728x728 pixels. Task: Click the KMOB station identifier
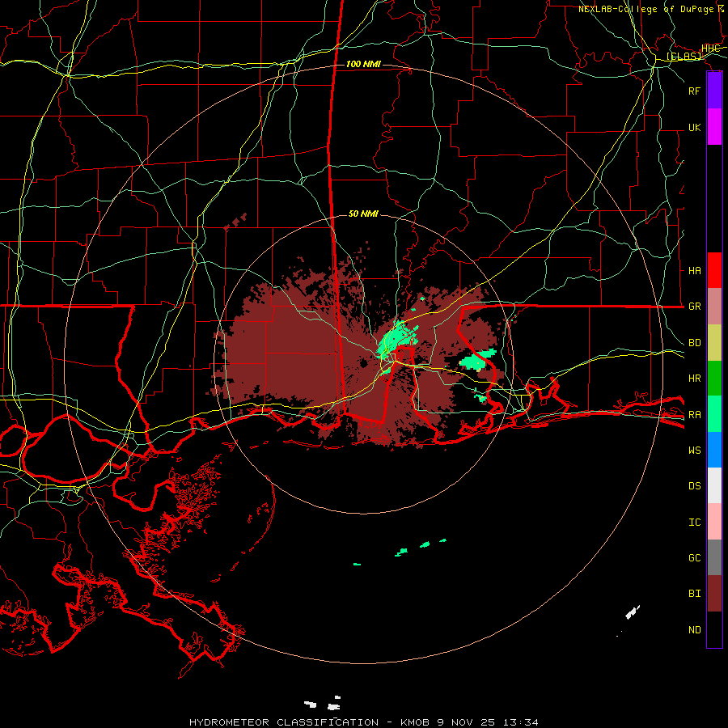click(x=415, y=722)
